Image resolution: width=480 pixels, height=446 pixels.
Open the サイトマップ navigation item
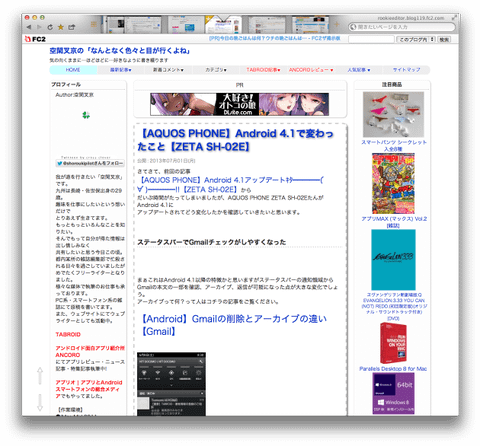406,70
